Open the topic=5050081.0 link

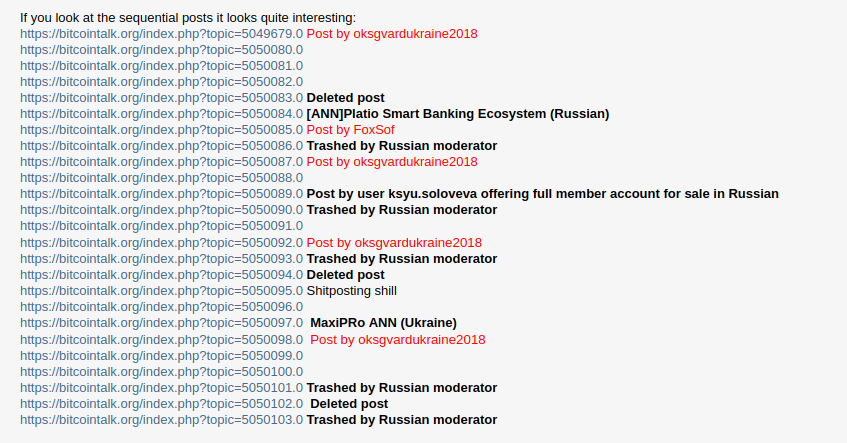[162, 66]
